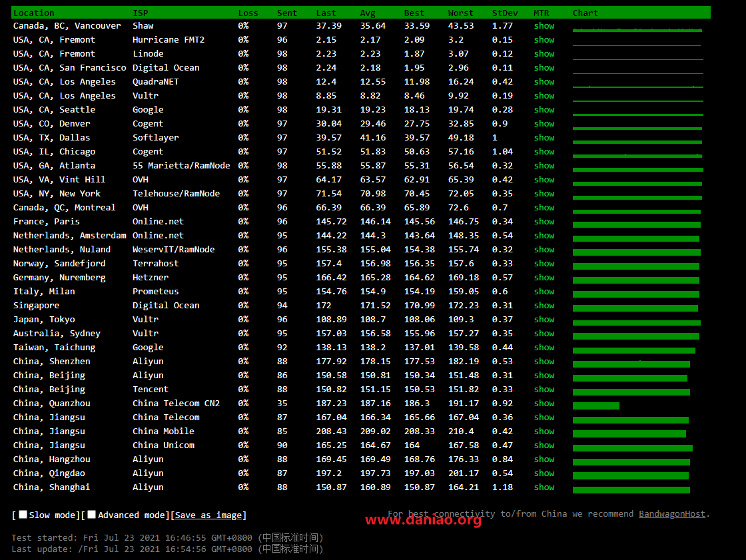
Task: Show MTR for Denver Cogent row
Action: click(544, 124)
